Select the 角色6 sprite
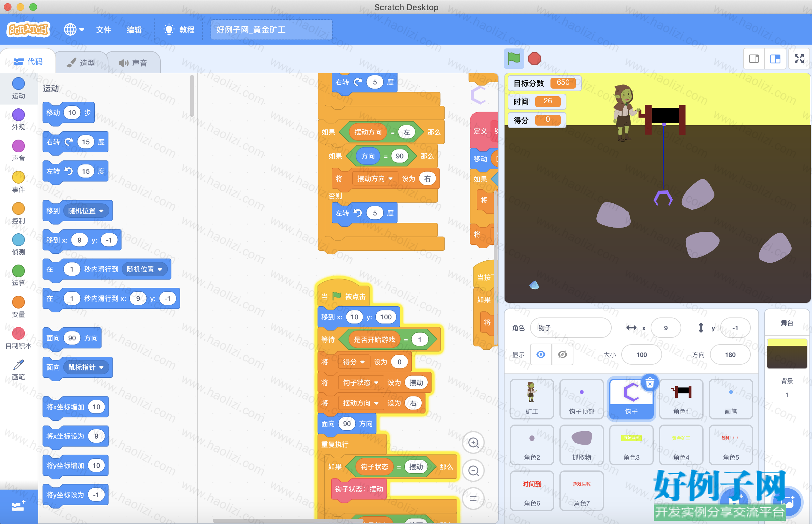812x524 pixels. coord(532,491)
